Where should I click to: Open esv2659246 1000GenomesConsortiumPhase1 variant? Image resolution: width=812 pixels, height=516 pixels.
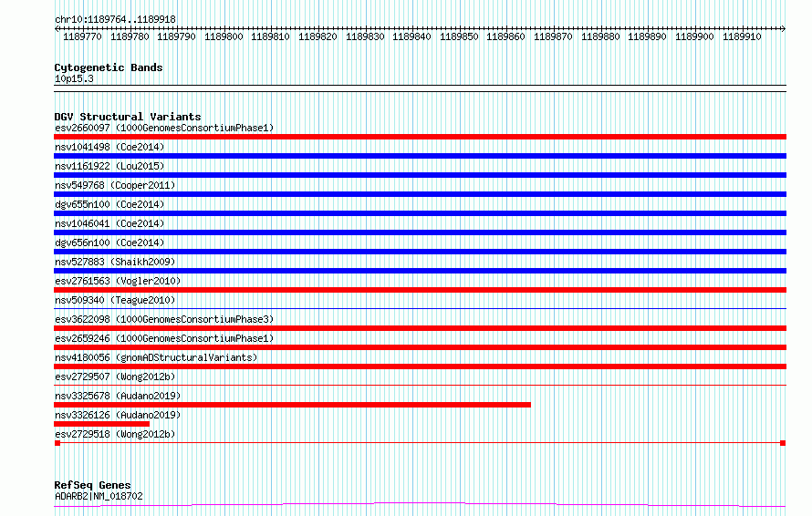coord(164,338)
